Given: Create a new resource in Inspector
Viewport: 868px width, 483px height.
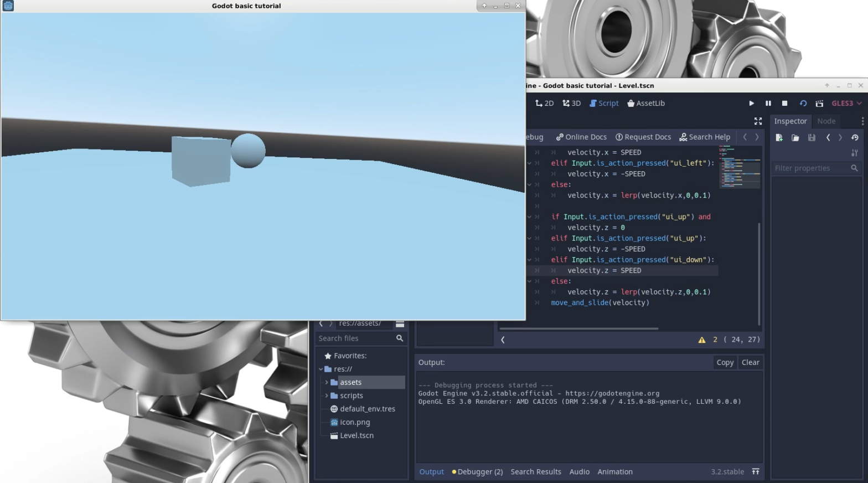Looking at the screenshot, I should 779,138.
